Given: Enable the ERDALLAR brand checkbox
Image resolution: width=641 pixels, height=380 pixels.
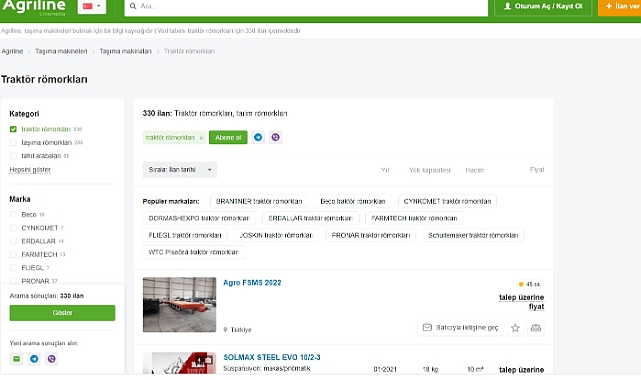Looking at the screenshot, I should tap(13, 241).
